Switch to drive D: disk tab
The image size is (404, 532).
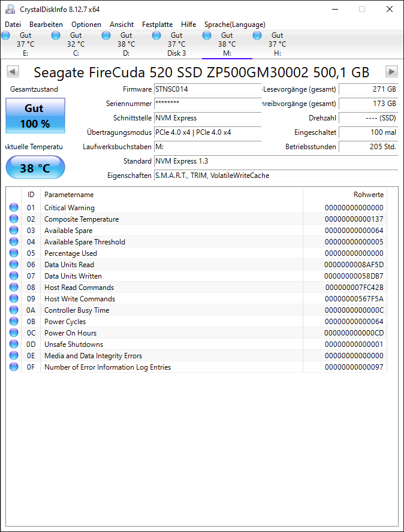click(126, 44)
